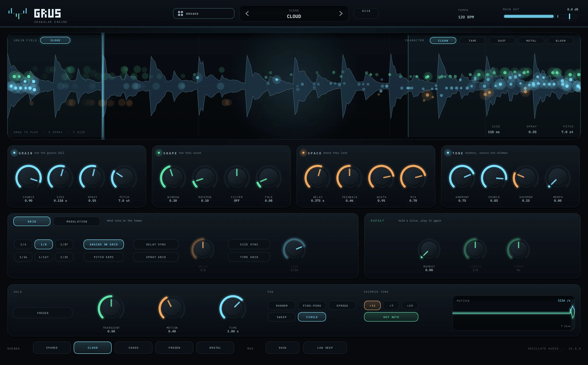Click the 120 BPM tempo value
This screenshot has width=588, height=365.
coord(466,17)
